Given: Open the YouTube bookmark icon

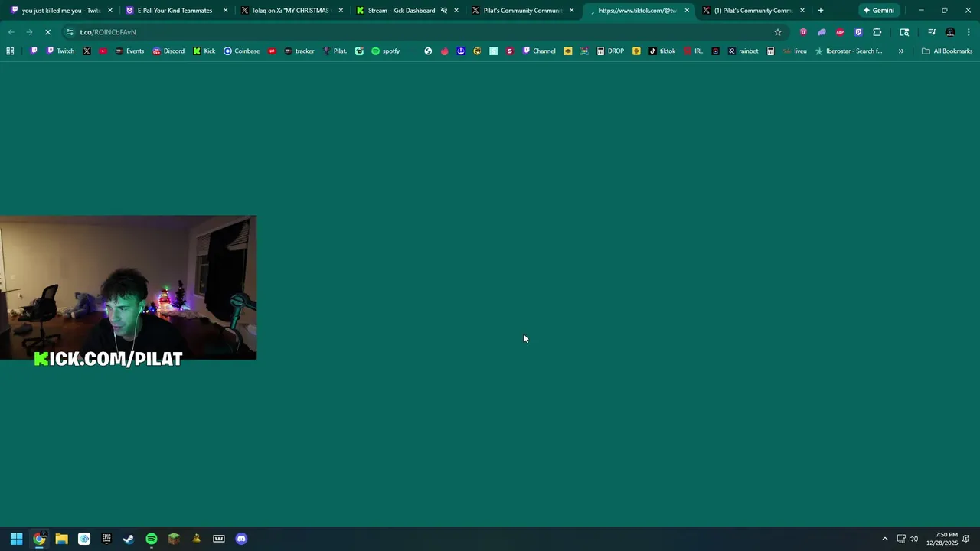Looking at the screenshot, I should 103,51.
